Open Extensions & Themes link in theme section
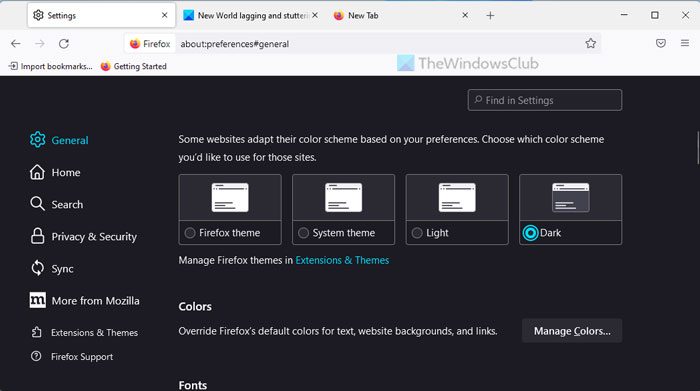Viewport: 700px width, 391px height. (x=342, y=260)
